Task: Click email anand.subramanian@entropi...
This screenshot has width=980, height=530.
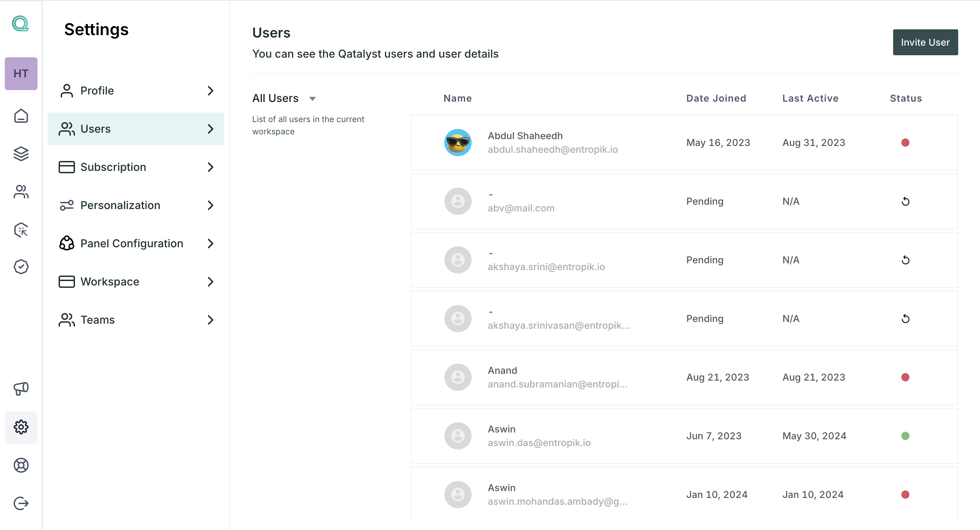Action: click(x=558, y=384)
